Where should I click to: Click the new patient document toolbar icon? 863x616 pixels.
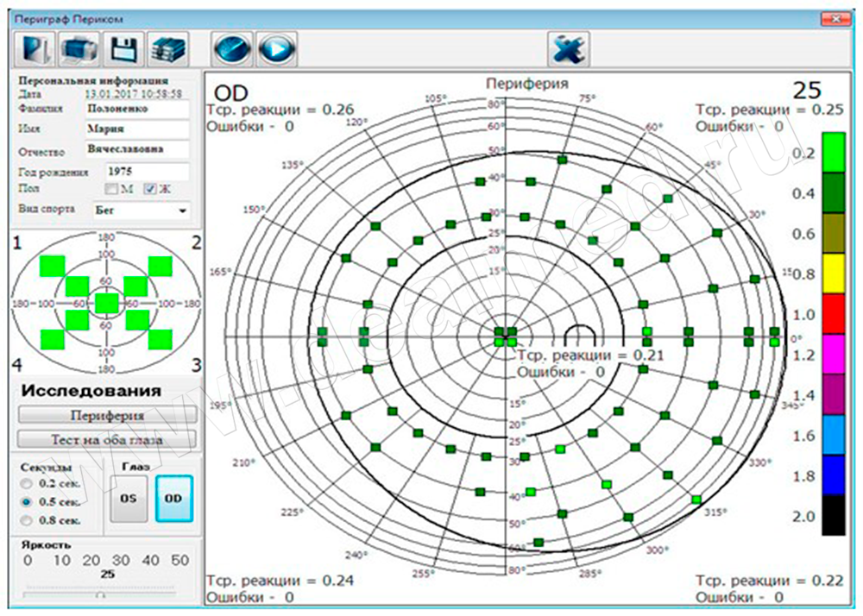click(35, 49)
